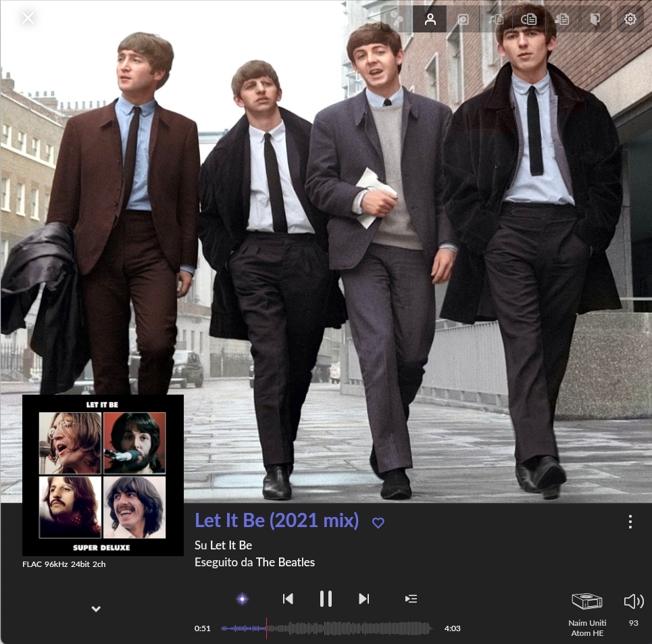Open the lyrics view with microphone icon
Screen dimensions: 652x644
397,20
